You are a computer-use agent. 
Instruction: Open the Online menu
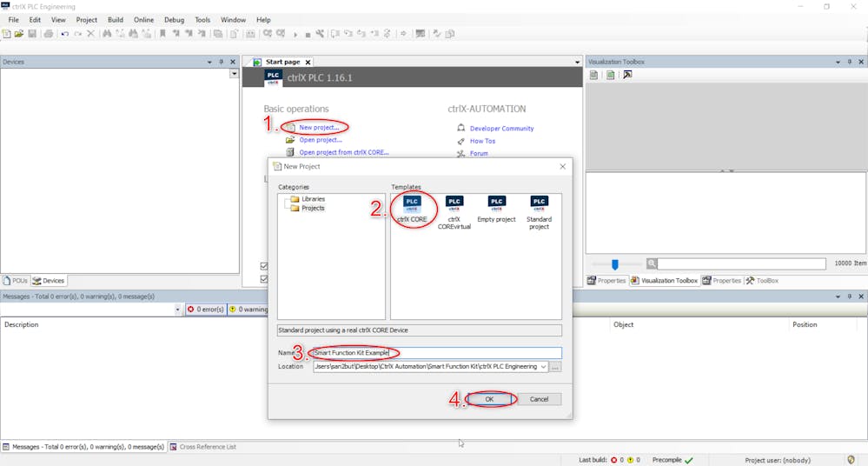pyautogui.click(x=144, y=19)
